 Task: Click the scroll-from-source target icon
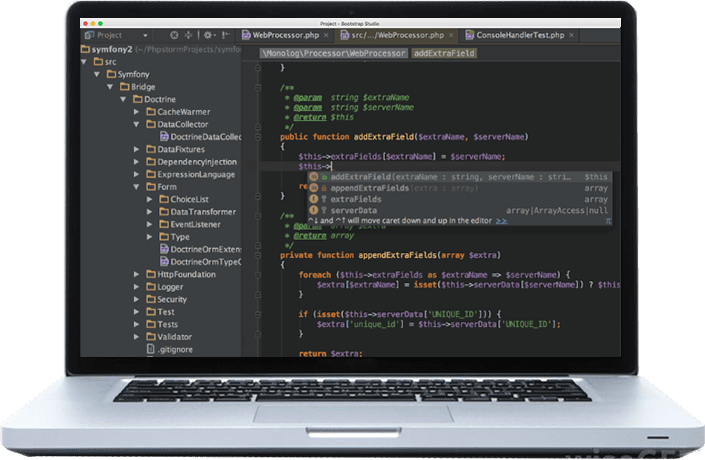pyautogui.click(x=176, y=35)
